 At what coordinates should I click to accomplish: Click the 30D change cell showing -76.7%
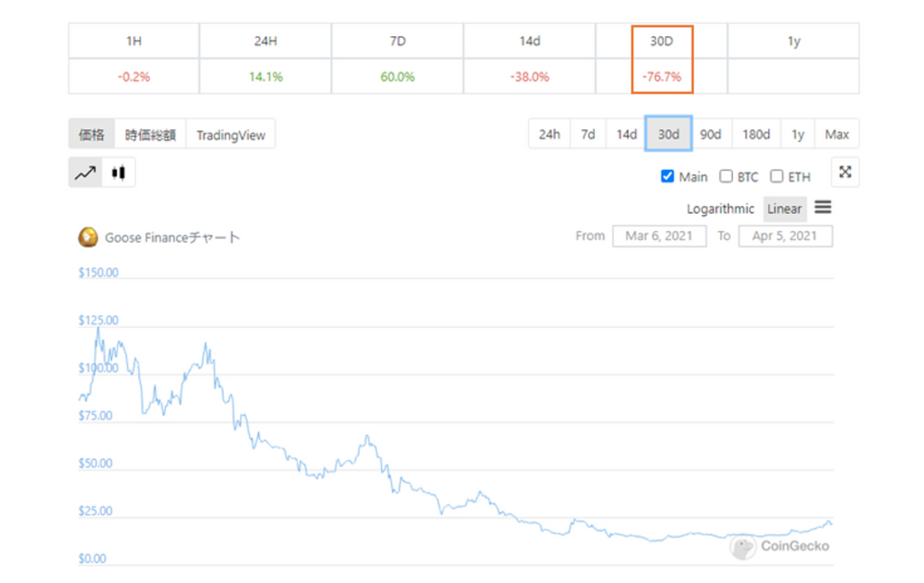661,77
